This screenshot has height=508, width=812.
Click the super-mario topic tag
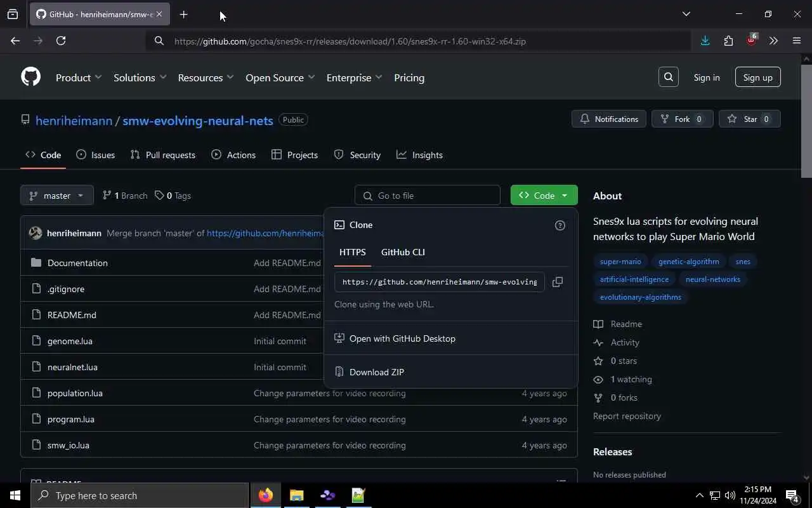coord(620,262)
